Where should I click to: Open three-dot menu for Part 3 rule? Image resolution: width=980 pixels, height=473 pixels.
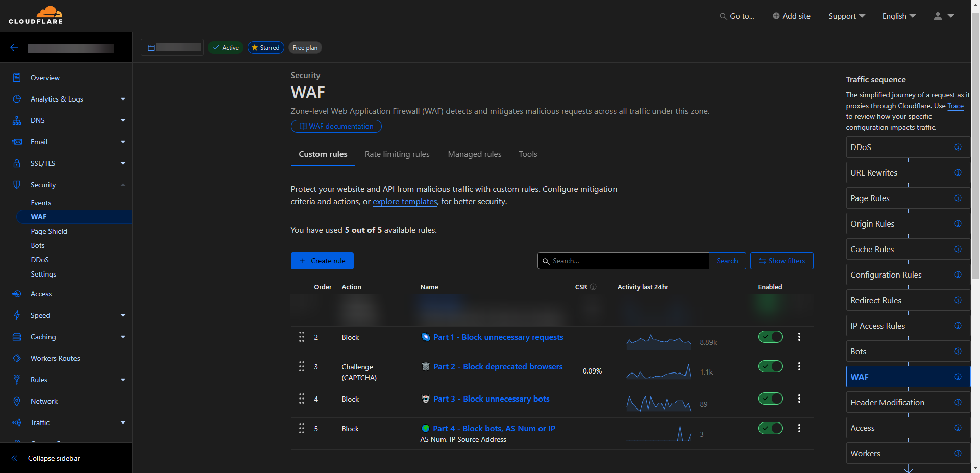coord(799,399)
